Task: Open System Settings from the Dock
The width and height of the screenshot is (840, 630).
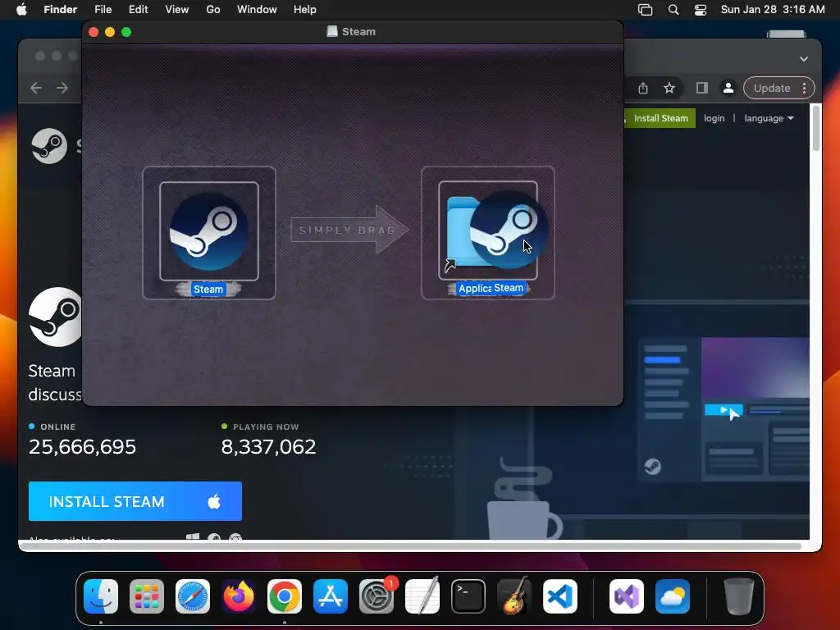Action: click(x=376, y=596)
